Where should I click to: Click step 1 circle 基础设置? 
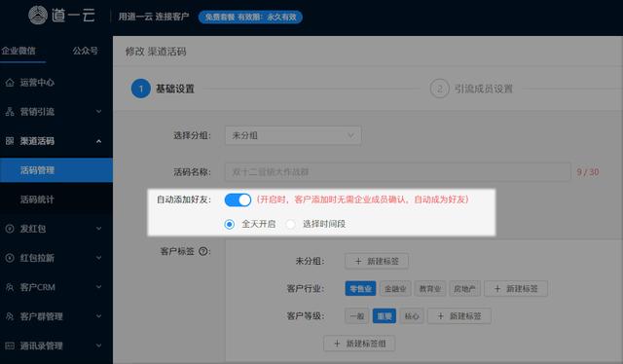pos(140,89)
